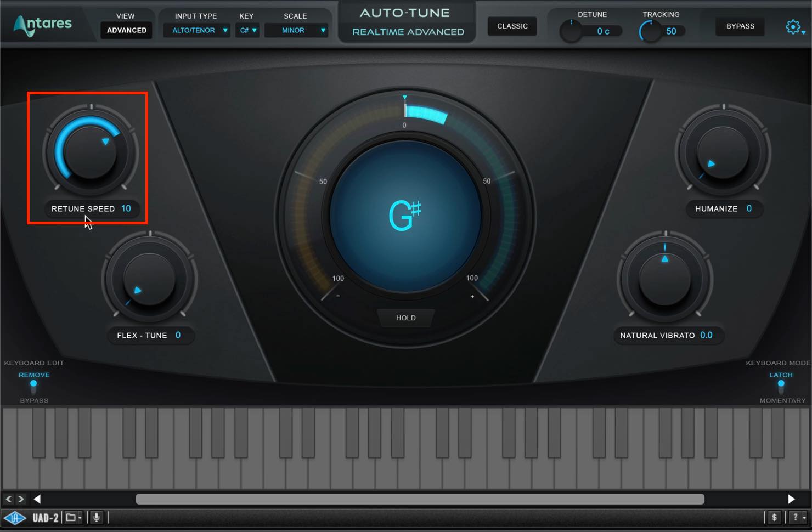812x532 pixels.
Task: Click the Tracking knob
Action: click(650, 31)
